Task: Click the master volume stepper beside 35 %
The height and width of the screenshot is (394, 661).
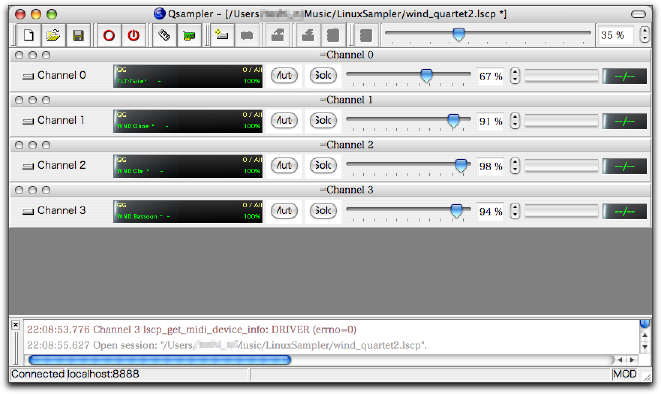Action: 644,35
